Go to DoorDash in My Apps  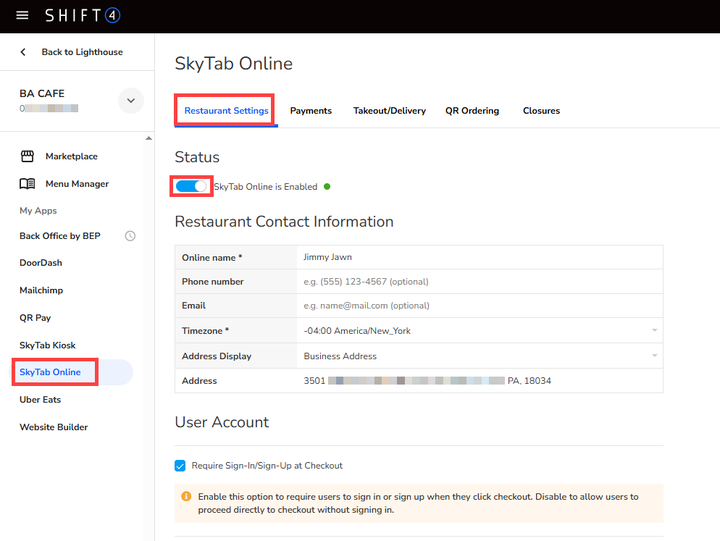(41, 263)
